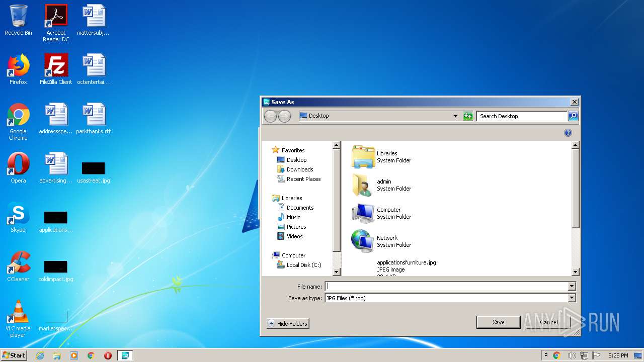
Task: Click the Start button
Action: [x=14, y=355]
